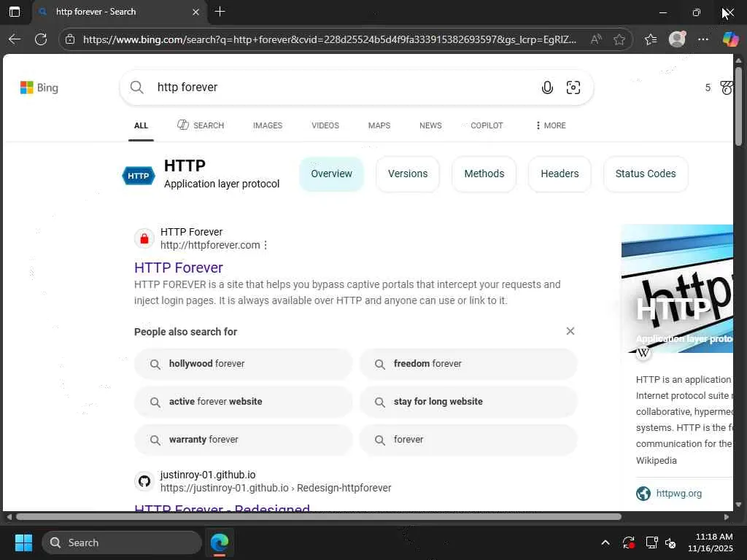The width and height of the screenshot is (747, 560).
Task: Click the vertical page scrollbar
Action: coord(738,106)
